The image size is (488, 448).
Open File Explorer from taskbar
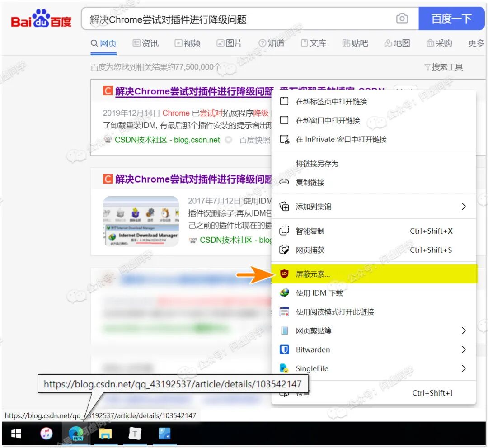(x=105, y=434)
